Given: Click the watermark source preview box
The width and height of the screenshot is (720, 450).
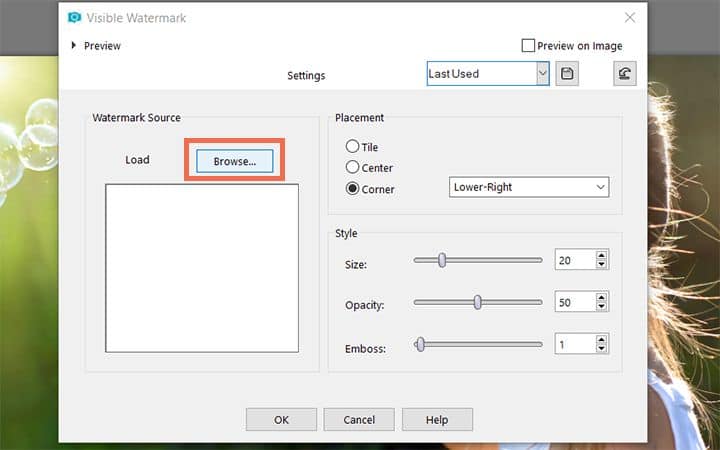Looking at the screenshot, I should 202,268.
